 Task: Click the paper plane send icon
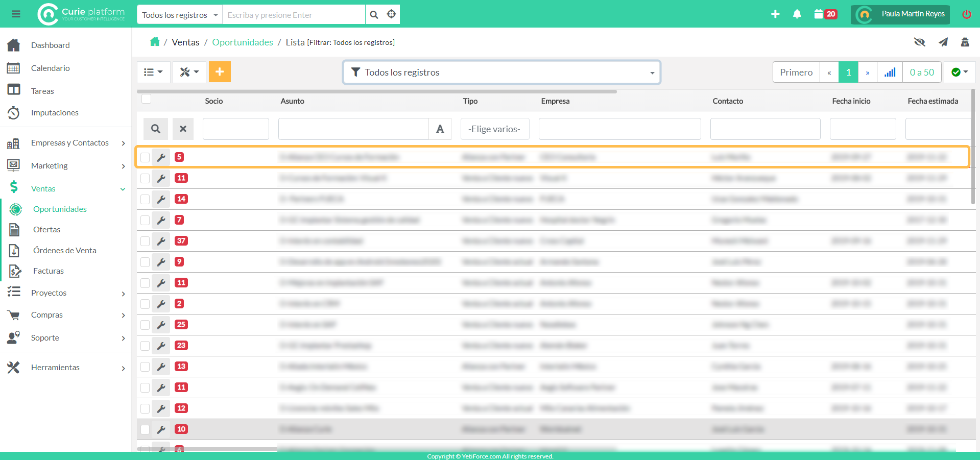click(x=943, y=42)
